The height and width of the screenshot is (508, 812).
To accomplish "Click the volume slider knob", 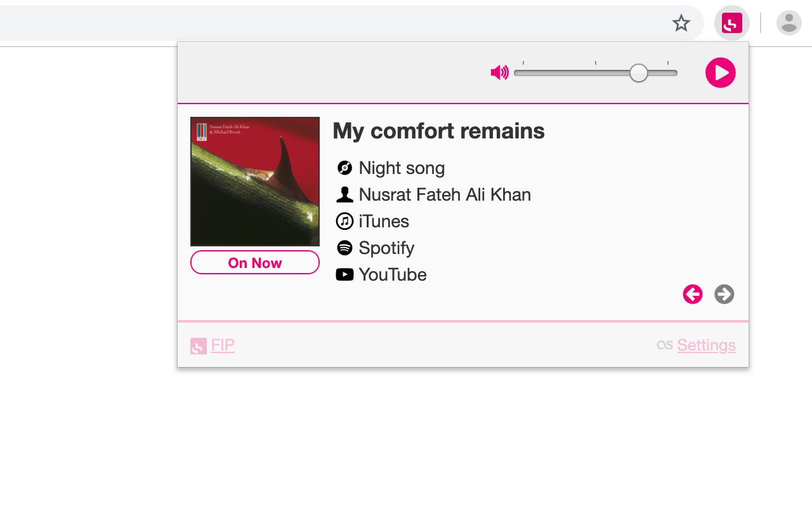I will (x=639, y=73).
